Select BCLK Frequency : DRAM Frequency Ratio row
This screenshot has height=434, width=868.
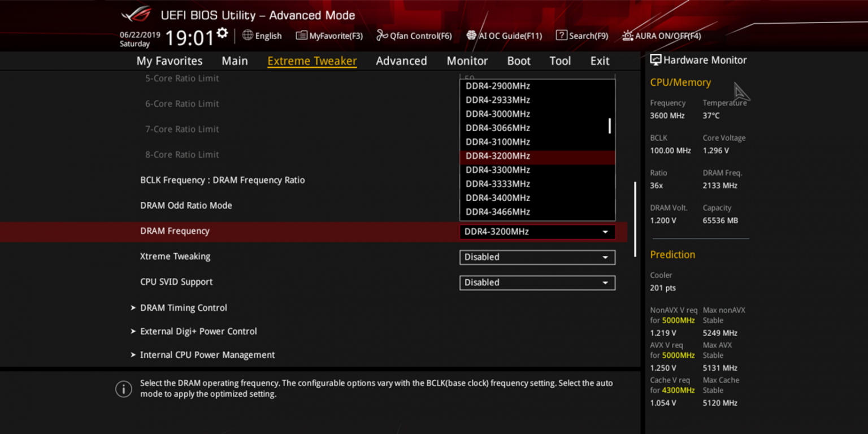314,180
